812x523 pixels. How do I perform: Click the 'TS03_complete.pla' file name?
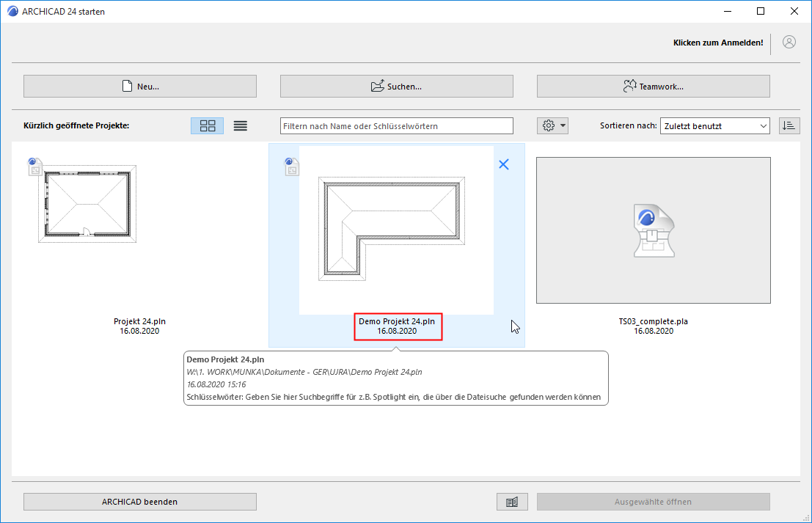pyautogui.click(x=654, y=321)
